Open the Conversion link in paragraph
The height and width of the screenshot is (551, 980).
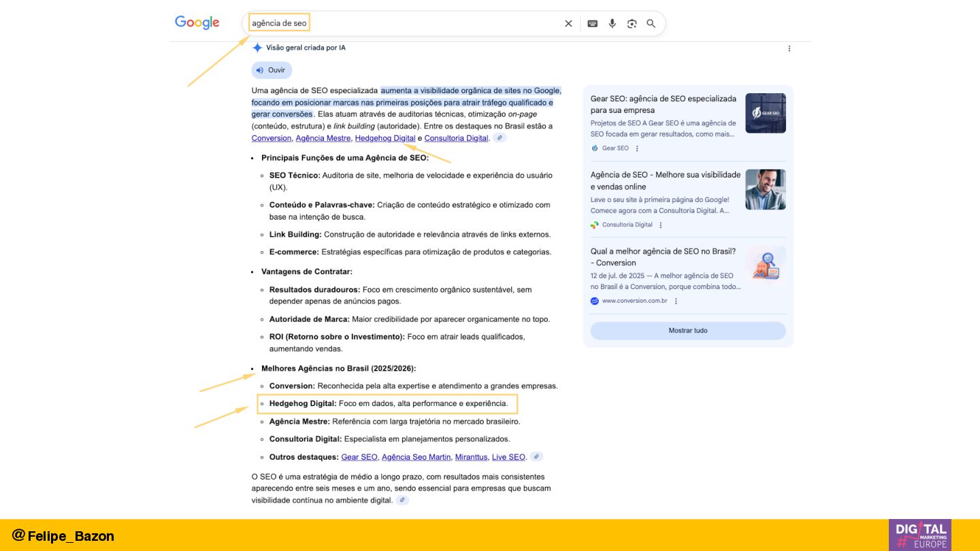point(272,138)
